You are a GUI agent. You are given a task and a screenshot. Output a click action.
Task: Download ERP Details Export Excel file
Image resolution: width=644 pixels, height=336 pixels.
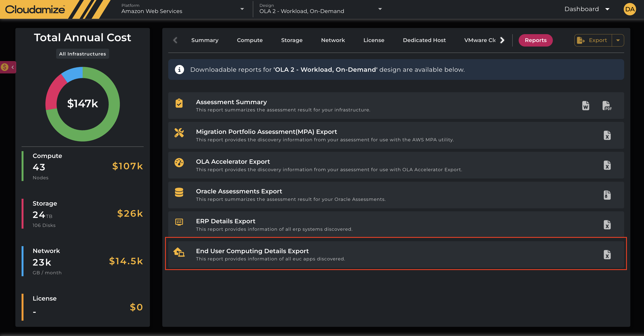(607, 225)
